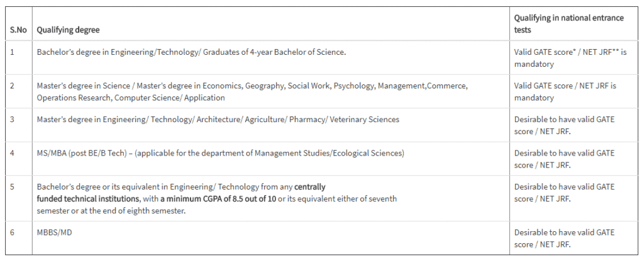Click the bold minimum CGPA of 8.5 text
This screenshot has height=262, width=644.
coord(218,199)
